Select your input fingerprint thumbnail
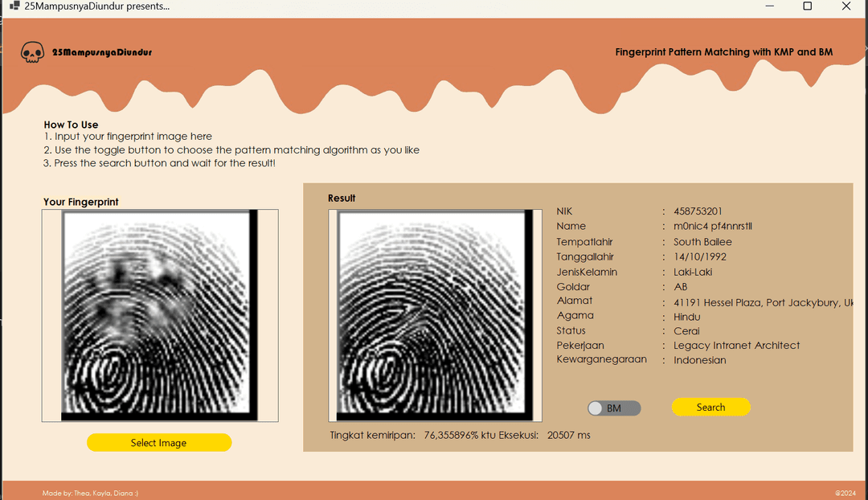This screenshot has height=500, width=868. point(159,314)
